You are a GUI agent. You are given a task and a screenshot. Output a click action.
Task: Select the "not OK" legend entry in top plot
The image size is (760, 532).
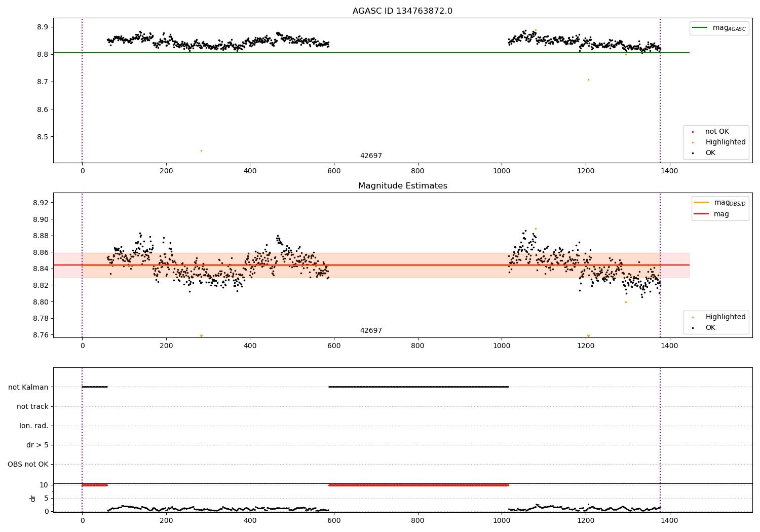click(x=716, y=132)
